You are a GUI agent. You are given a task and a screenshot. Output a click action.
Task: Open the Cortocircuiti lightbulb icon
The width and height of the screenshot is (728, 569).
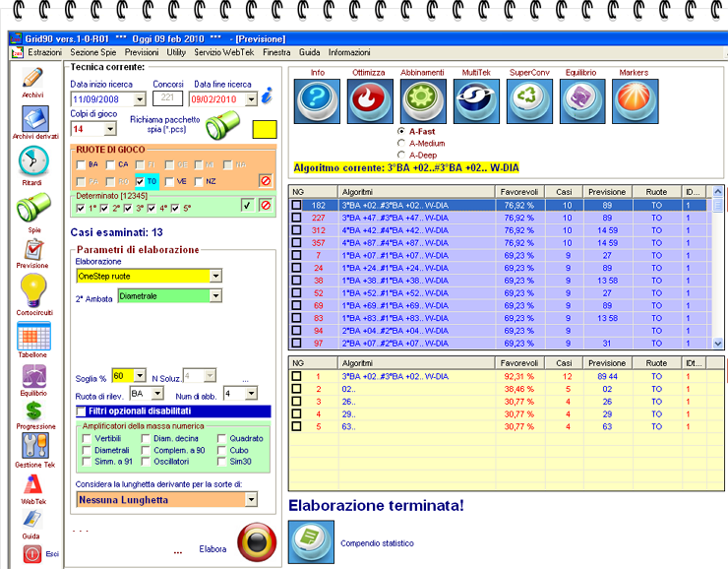pyautogui.click(x=32, y=289)
